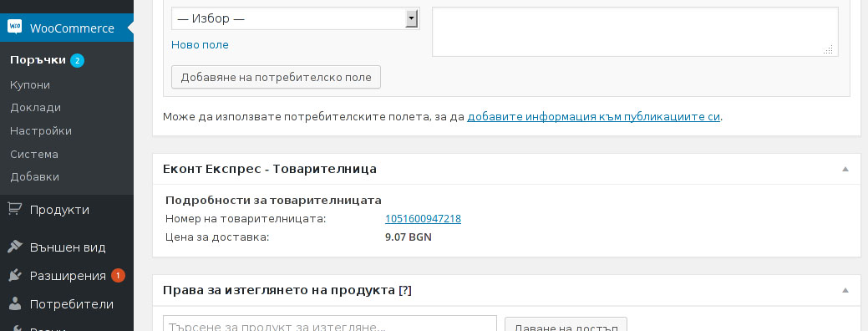
Task: Open the — Избор — custom field dropdown
Action: click(x=295, y=19)
